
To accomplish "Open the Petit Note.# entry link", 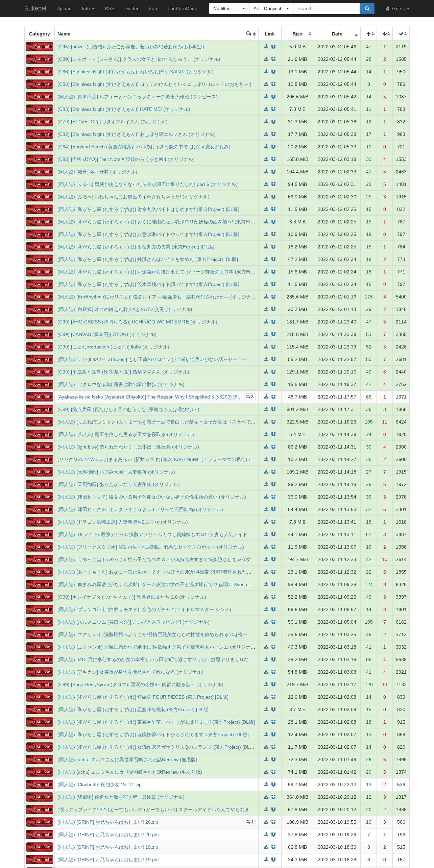I will point(126,159).
